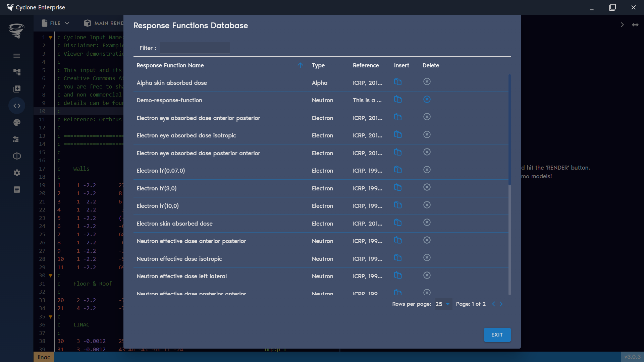644x362 pixels.
Task: Click the add-new-document icon in the sidebar
Action: [16, 89]
